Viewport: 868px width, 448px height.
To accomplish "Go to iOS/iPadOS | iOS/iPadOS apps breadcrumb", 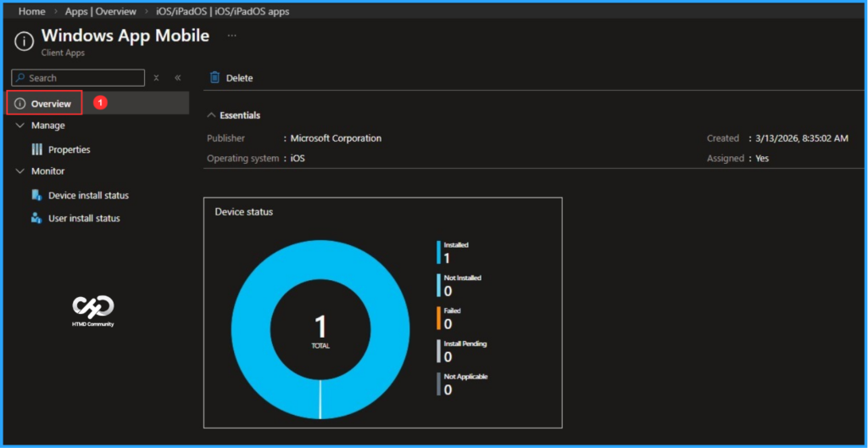I will [223, 11].
